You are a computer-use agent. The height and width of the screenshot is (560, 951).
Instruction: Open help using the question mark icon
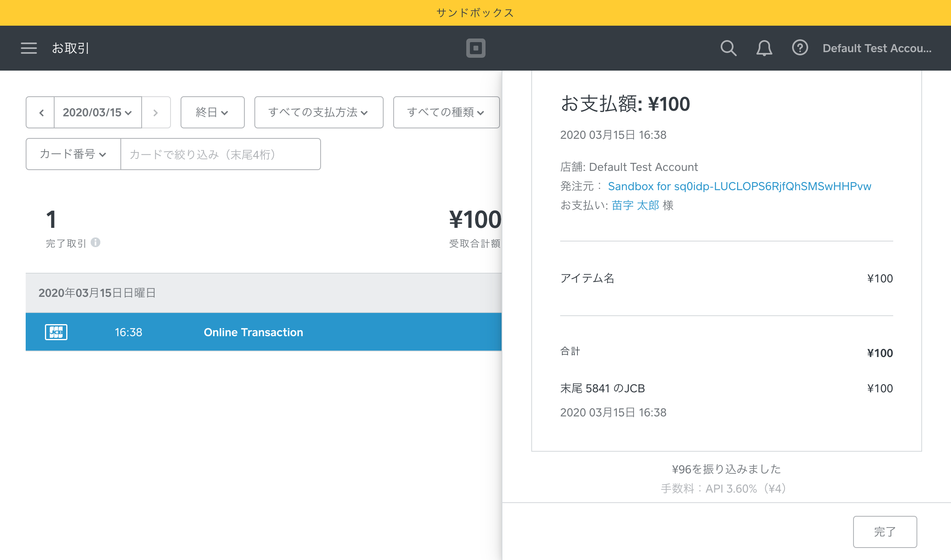pyautogui.click(x=800, y=48)
